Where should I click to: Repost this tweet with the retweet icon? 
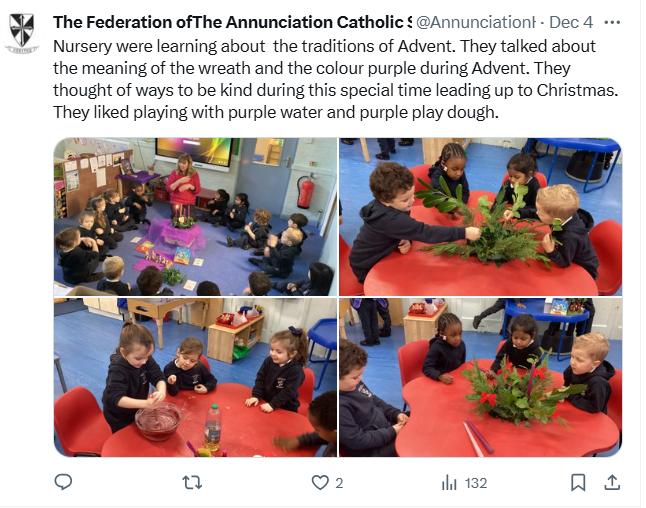click(192, 482)
